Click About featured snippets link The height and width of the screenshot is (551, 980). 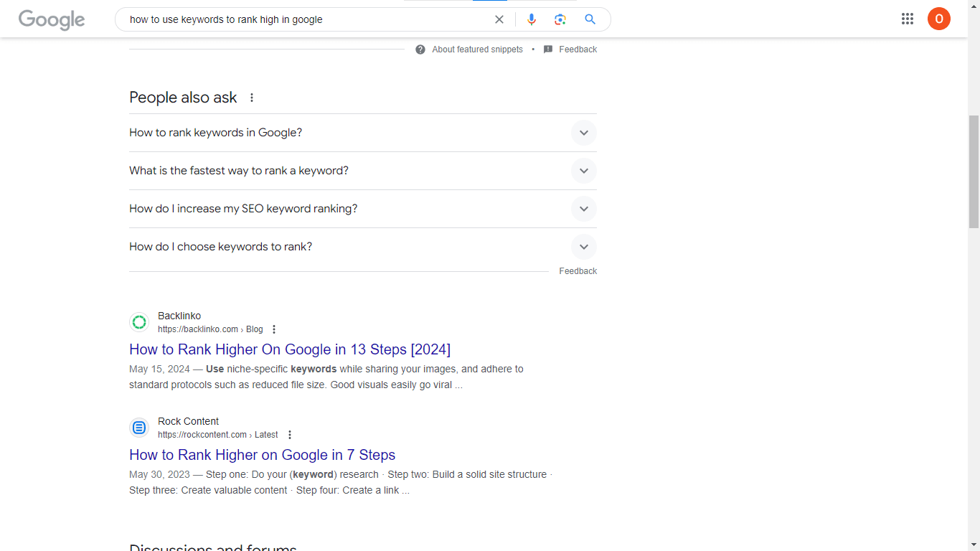477,50
